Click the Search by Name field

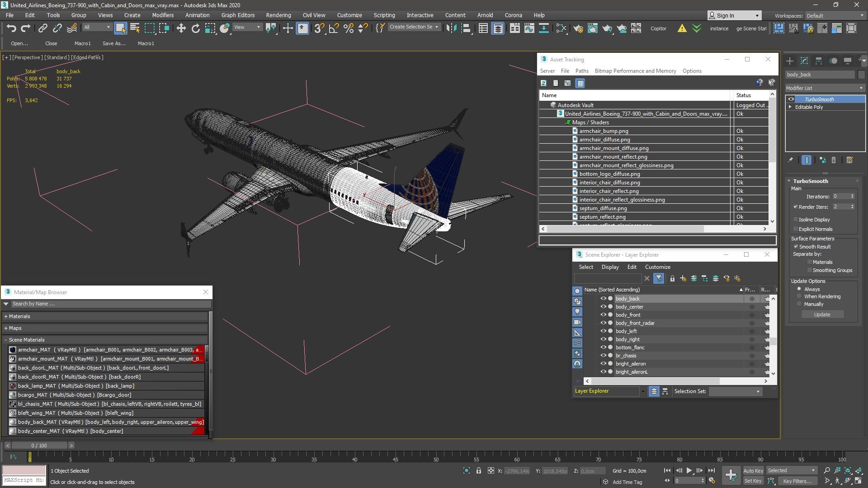(111, 304)
